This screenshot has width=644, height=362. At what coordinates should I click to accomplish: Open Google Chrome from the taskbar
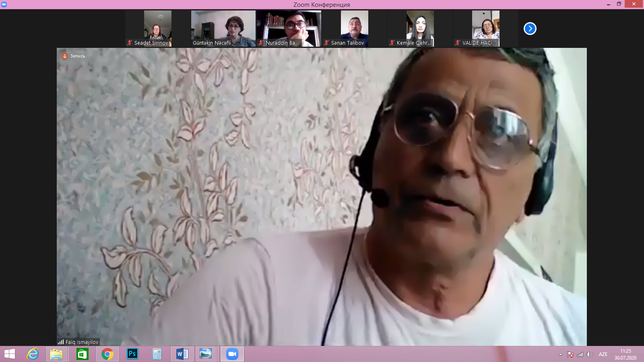(x=107, y=354)
